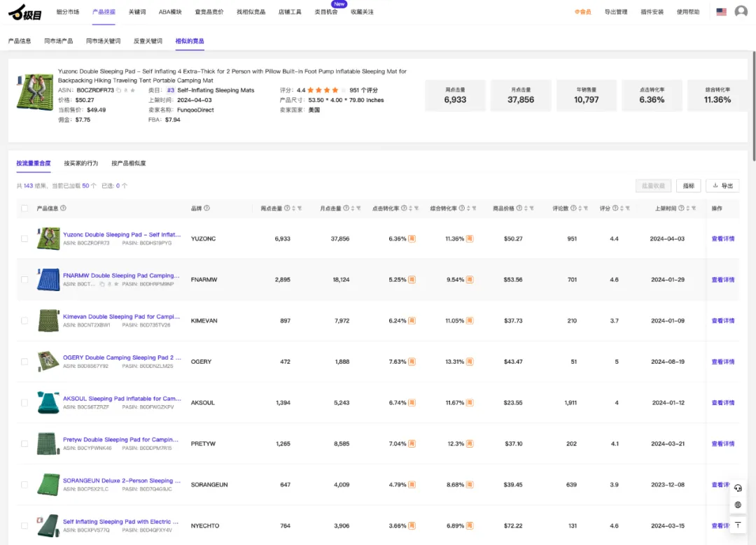Check the FNARMW Double Sleeping Pad row
This screenshot has height=545, width=756.
(24, 279)
